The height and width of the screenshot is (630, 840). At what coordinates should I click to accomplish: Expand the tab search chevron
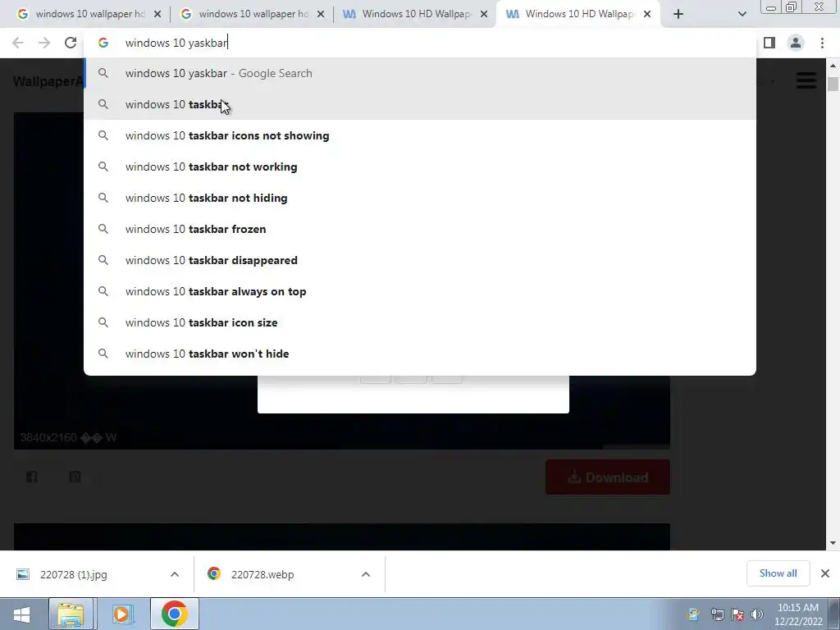(x=742, y=14)
